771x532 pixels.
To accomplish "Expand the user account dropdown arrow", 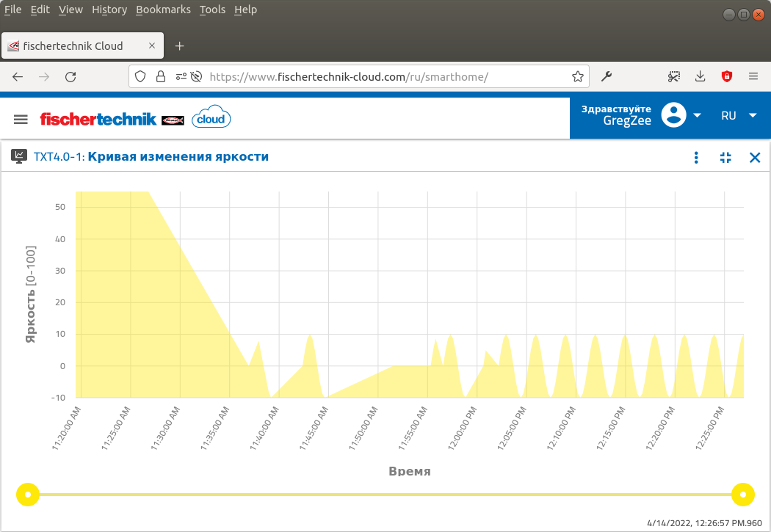I will (x=698, y=115).
